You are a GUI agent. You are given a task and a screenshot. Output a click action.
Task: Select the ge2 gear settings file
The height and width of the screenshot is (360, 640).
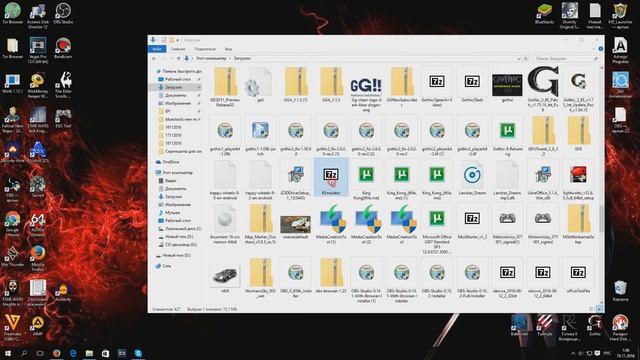[260, 85]
